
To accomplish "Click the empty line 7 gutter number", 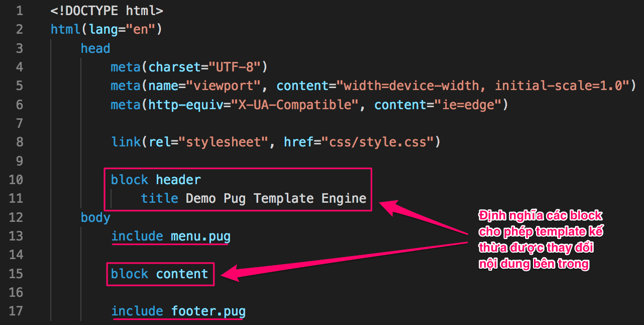I will pos(19,123).
